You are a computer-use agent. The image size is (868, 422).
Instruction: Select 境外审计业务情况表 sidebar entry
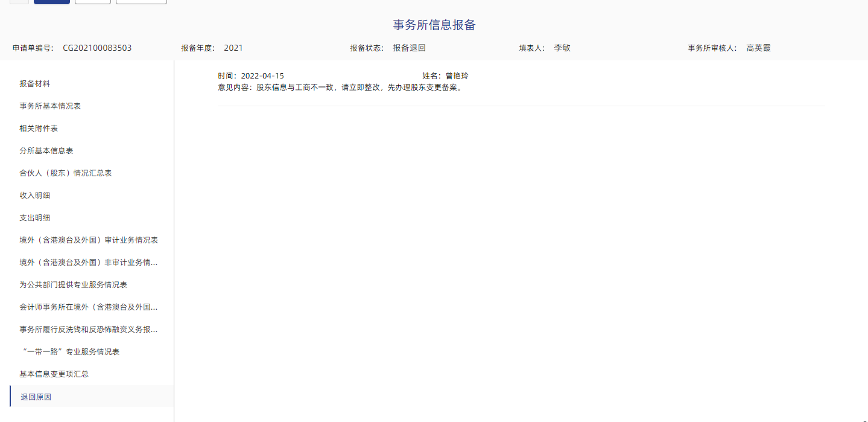tap(89, 240)
